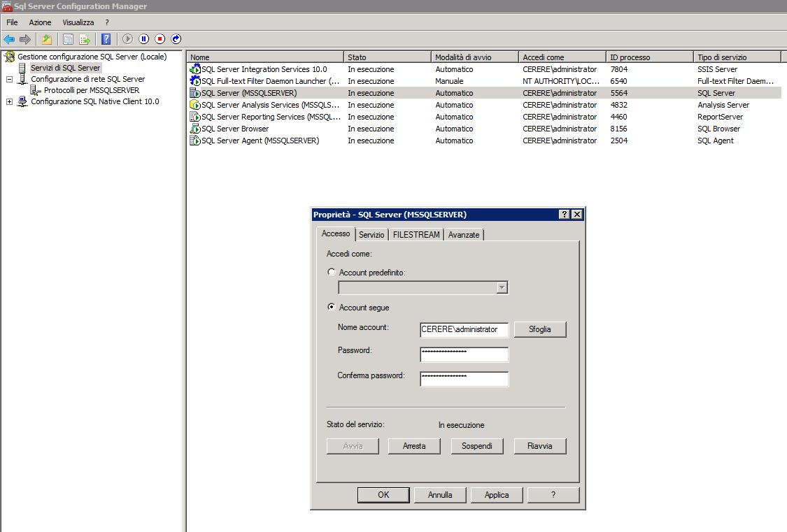The width and height of the screenshot is (787, 532).
Task: Click the SQL Server Analysis Services row icon
Action: pyautogui.click(x=194, y=105)
